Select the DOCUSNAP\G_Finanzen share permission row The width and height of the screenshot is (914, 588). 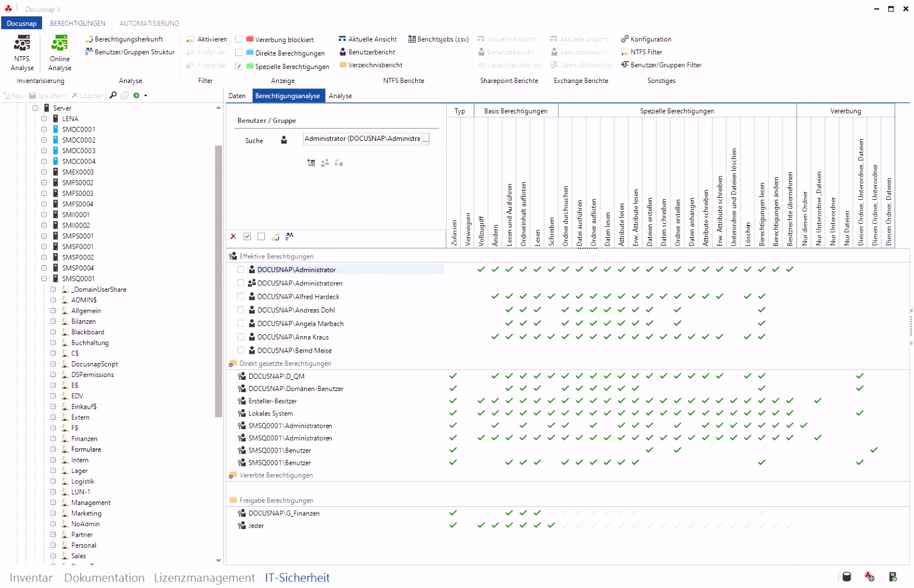[x=284, y=513]
